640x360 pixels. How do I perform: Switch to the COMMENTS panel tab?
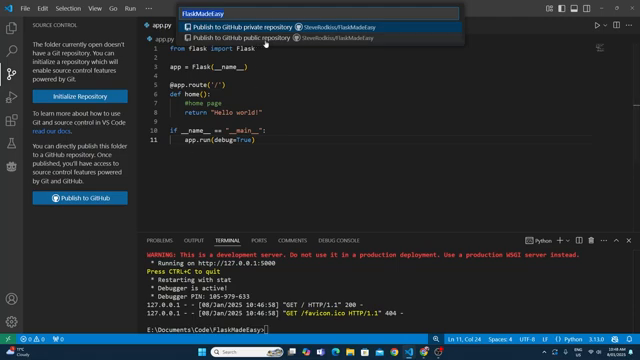292,240
